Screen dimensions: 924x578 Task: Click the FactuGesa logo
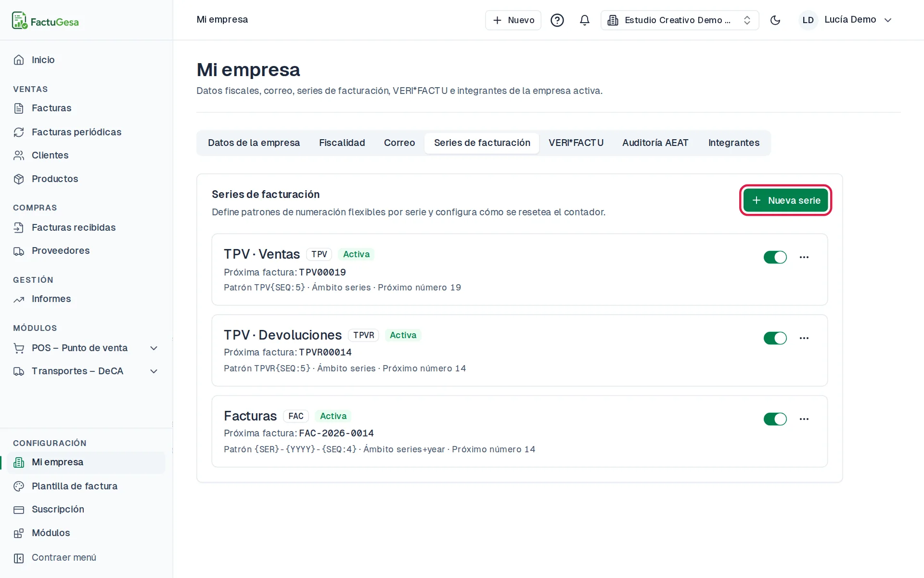click(x=45, y=21)
